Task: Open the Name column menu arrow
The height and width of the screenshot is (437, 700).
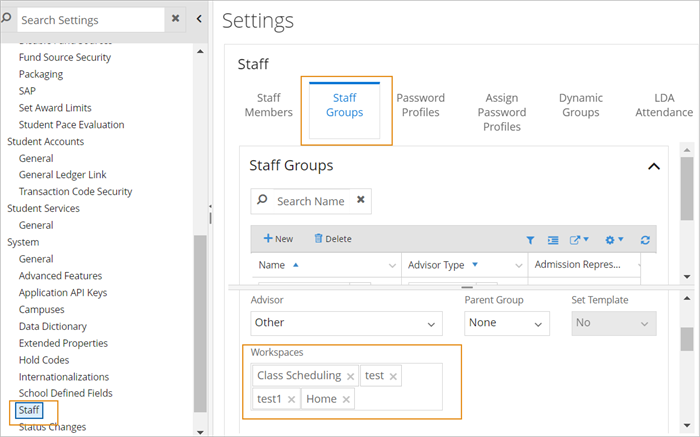Action: click(392, 266)
